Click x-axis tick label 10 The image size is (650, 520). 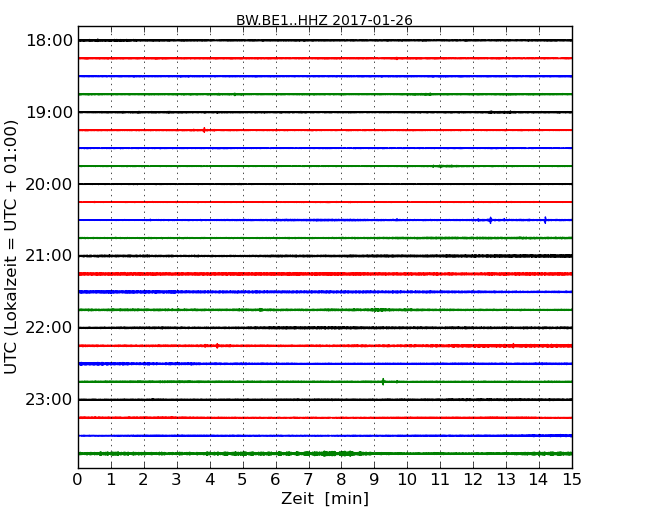[x=407, y=480]
